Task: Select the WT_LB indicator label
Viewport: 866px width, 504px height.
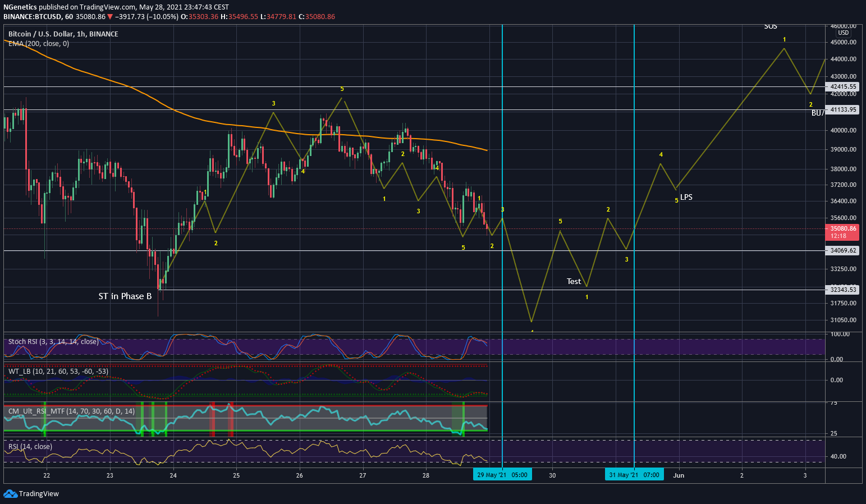Action: tap(58, 372)
